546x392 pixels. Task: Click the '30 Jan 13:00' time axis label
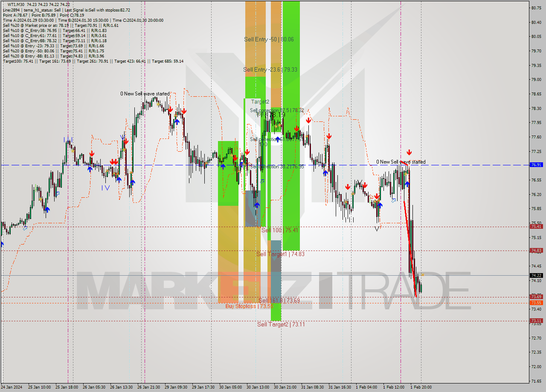click(258, 387)
